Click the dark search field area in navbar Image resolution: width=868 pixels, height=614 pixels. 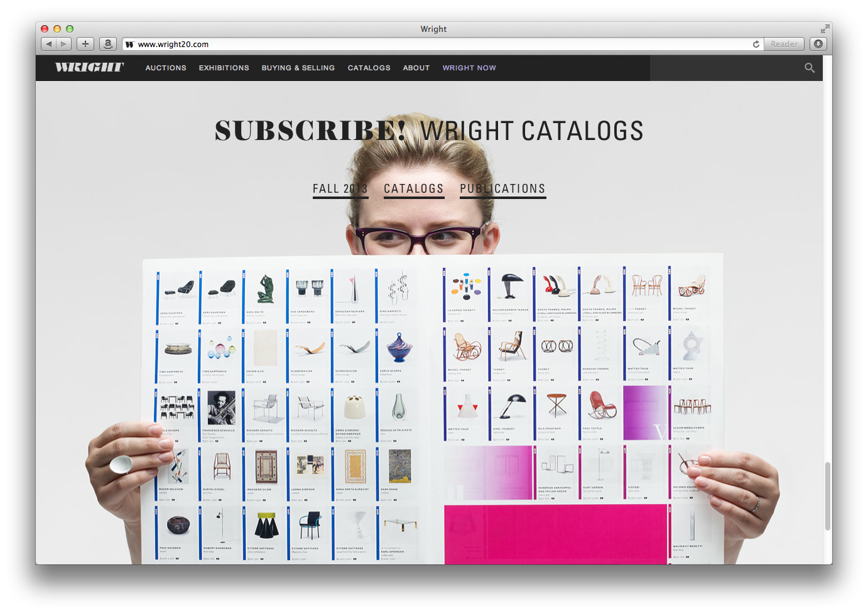[x=736, y=68]
